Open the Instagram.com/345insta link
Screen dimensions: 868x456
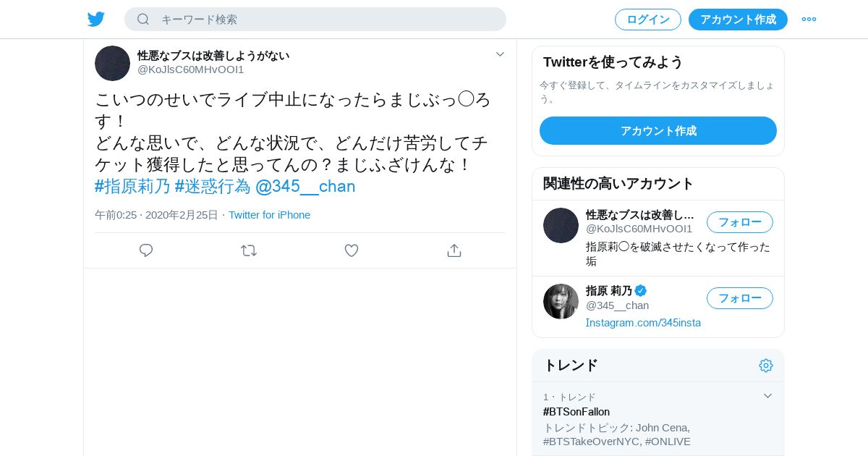tap(643, 323)
